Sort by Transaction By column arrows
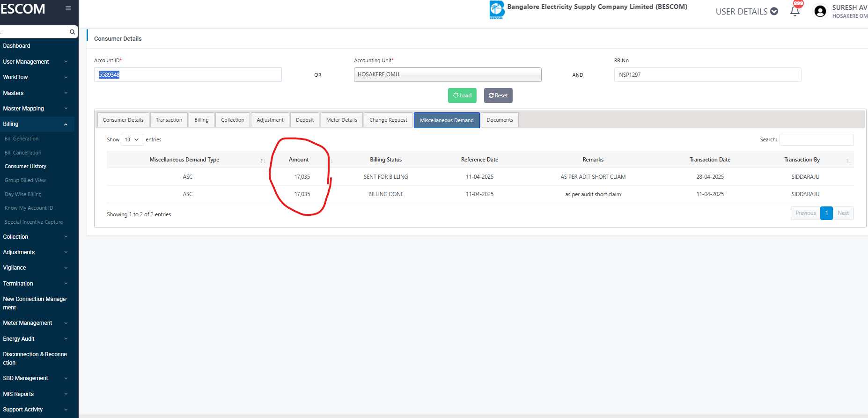The width and height of the screenshot is (868, 418). pyautogui.click(x=848, y=161)
